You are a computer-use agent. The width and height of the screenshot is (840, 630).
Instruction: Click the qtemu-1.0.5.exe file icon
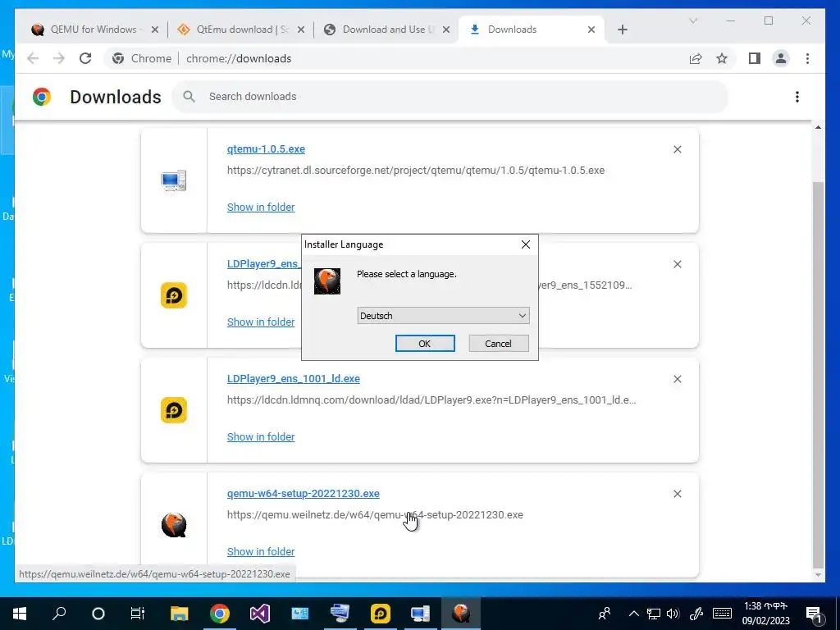tap(174, 180)
